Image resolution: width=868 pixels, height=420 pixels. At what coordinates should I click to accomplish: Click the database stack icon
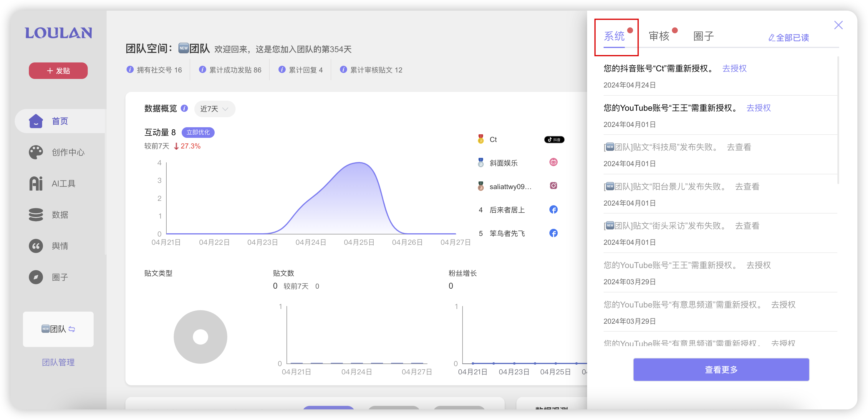pos(36,215)
